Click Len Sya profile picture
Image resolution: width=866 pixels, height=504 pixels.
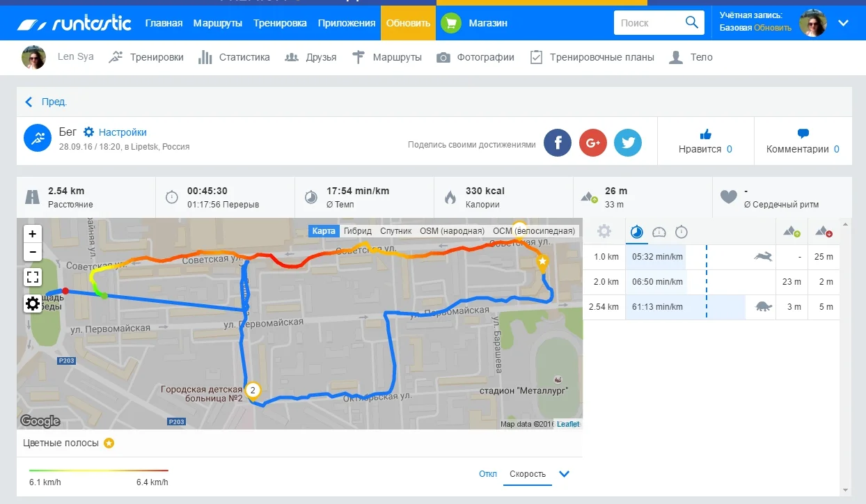(x=33, y=57)
